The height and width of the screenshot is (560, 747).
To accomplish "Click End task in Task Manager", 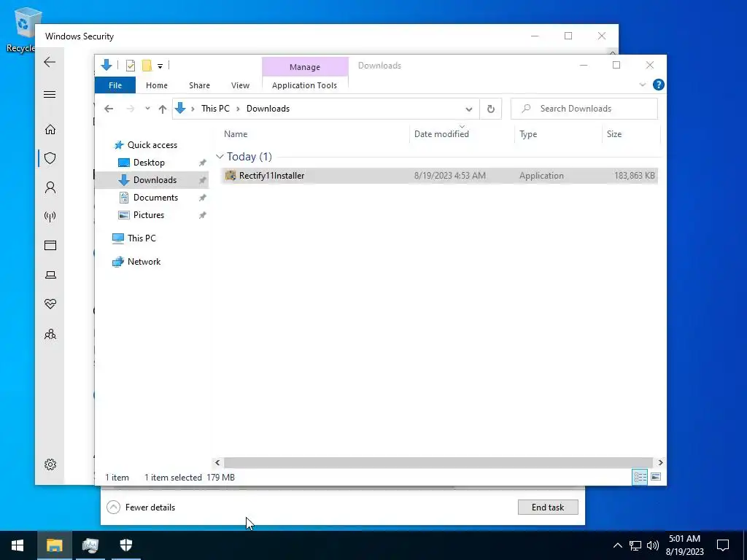I will (x=548, y=507).
